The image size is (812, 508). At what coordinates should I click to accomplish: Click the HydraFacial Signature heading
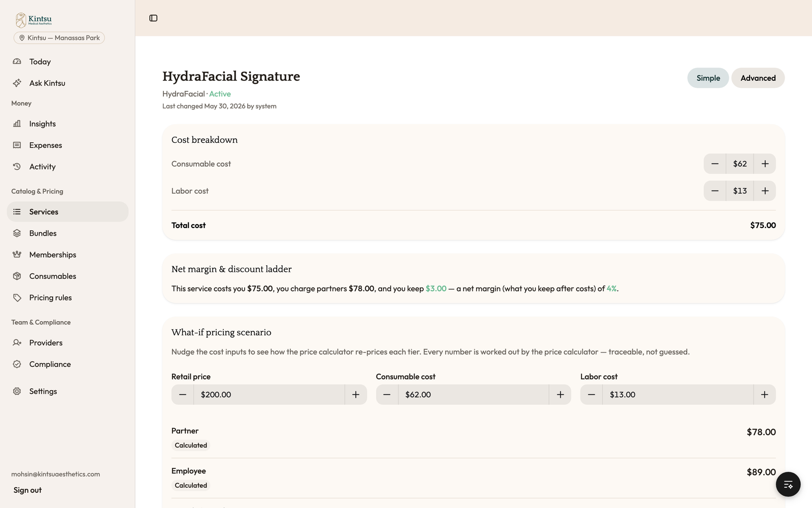pyautogui.click(x=231, y=76)
